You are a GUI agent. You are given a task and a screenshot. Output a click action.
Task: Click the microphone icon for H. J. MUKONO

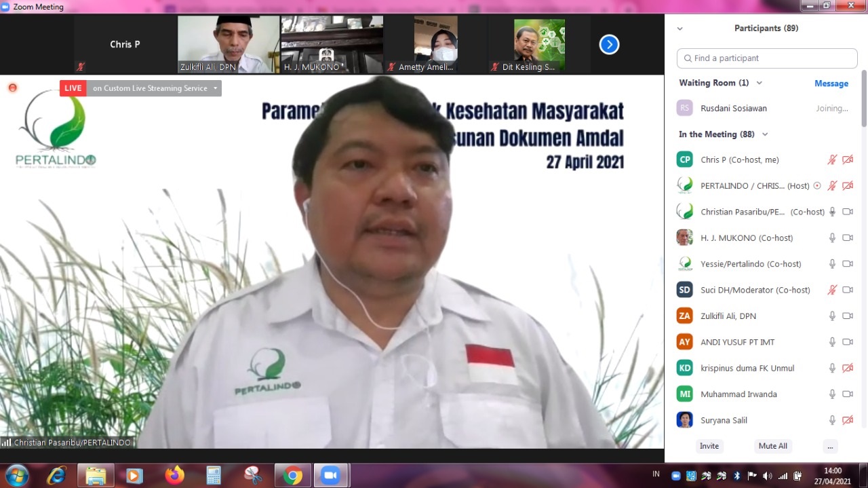tap(832, 238)
